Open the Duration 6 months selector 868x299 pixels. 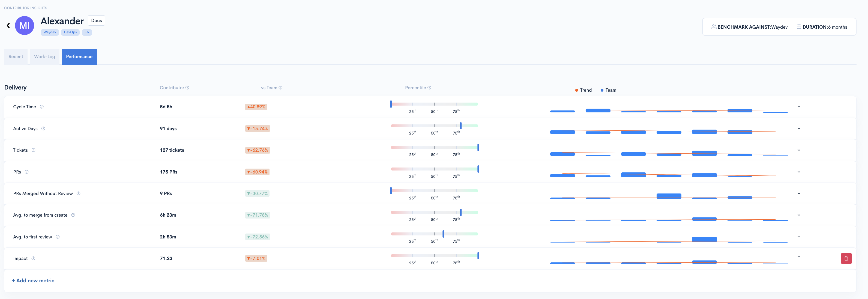(822, 27)
